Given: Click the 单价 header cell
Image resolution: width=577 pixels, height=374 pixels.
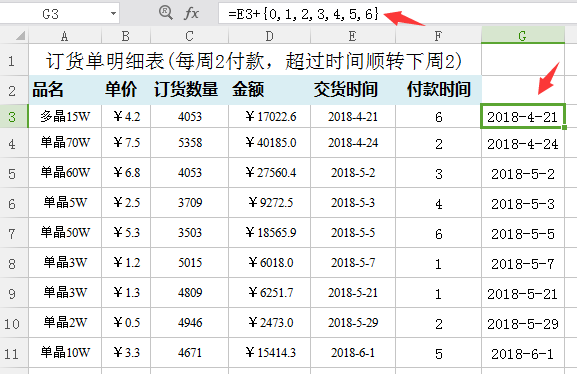Looking at the screenshot, I should point(126,90).
